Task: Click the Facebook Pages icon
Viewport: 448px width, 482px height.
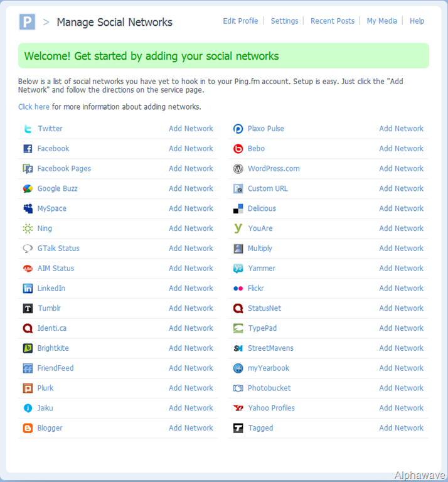Action: [x=28, y=169]
